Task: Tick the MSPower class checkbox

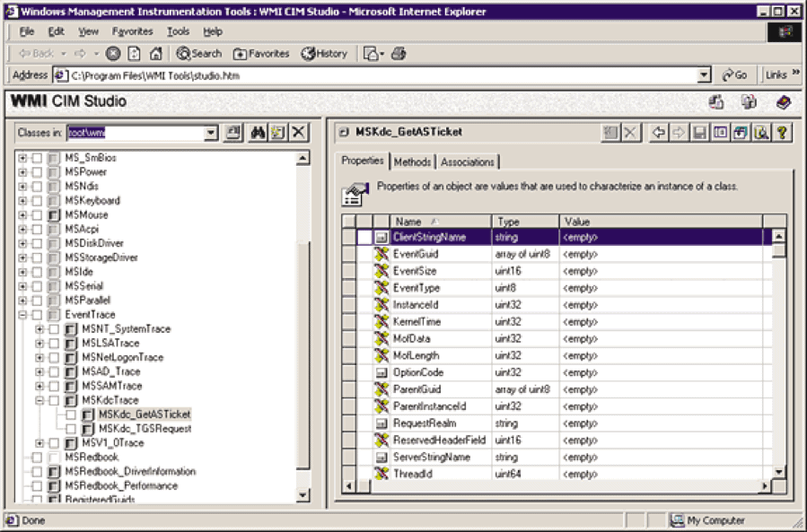Action: click(x=37, y=172)
